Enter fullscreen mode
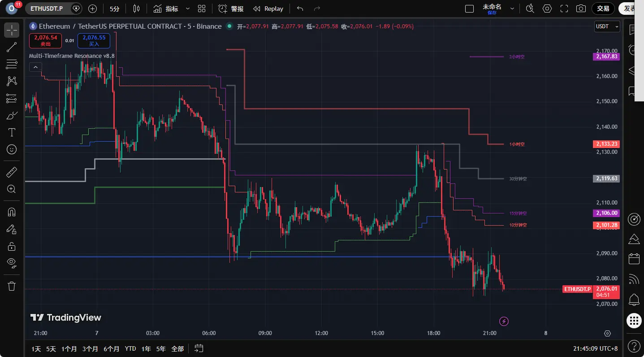This screenshot has width=644, height=357. (564, 9)
